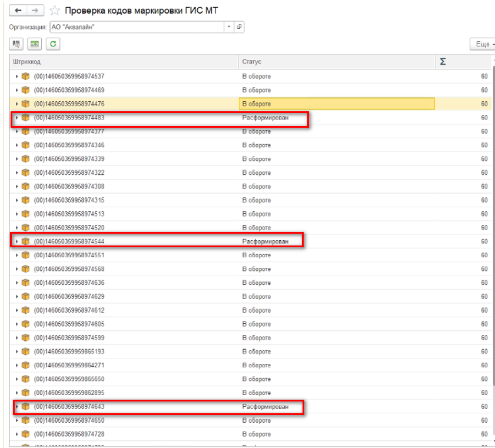Expand the row for barcode ending 974483
The image size is (495, 448).
[x=16, y=118]
